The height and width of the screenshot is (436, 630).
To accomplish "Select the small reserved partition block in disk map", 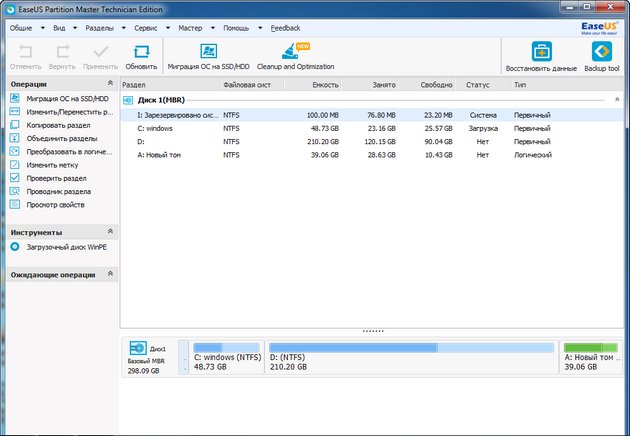I will (x=183, y=357).
